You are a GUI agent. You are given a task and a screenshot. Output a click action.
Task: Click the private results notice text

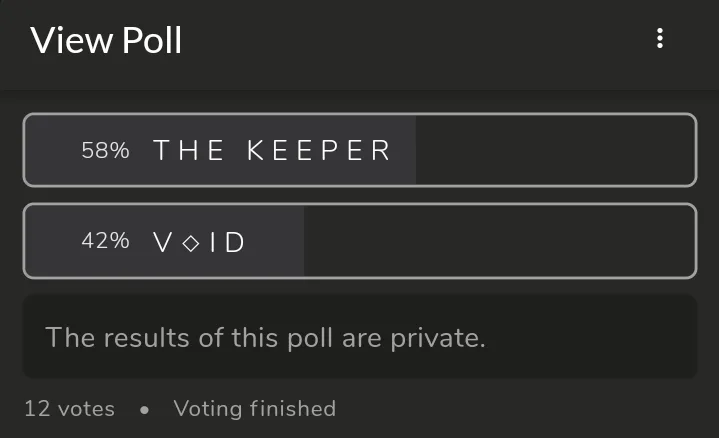click(265, 337)
